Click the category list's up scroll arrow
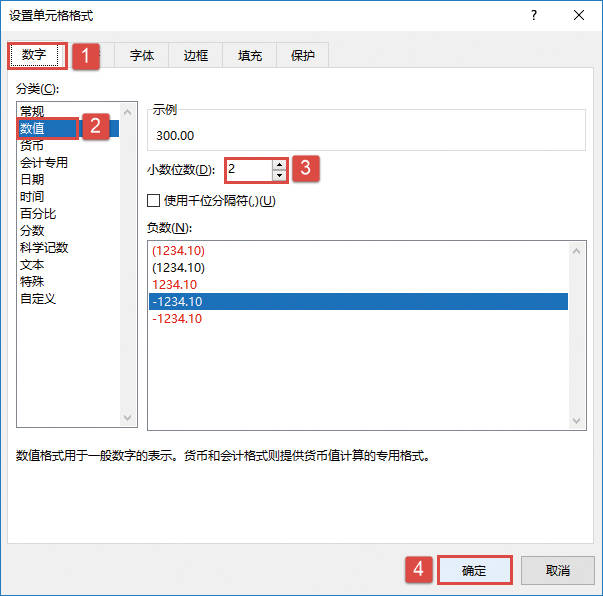 (127, 112)
